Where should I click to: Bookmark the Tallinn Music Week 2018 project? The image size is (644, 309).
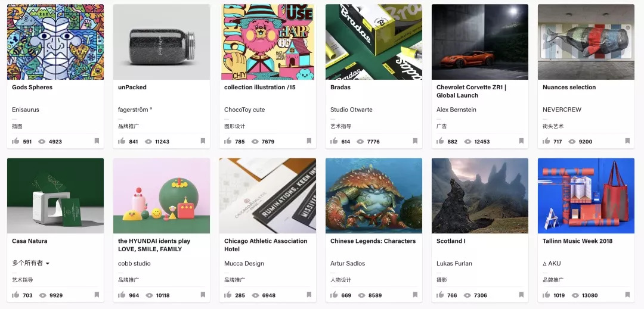(627, 295)
